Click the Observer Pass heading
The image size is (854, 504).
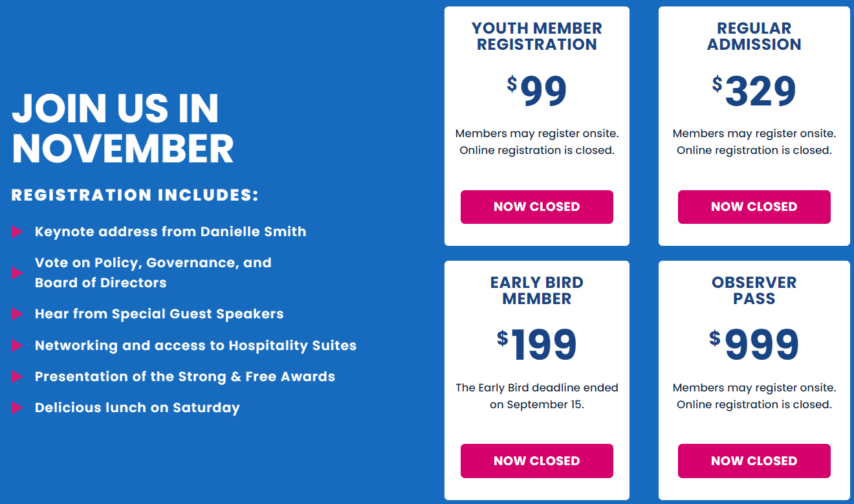point(754,291)
